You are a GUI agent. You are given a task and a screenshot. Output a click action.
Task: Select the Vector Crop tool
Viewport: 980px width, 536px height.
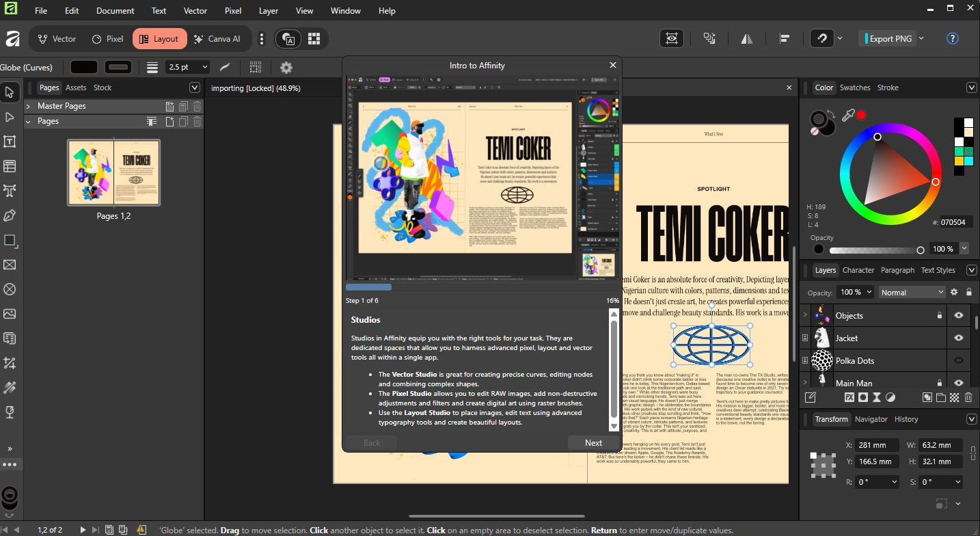(10, 363)
